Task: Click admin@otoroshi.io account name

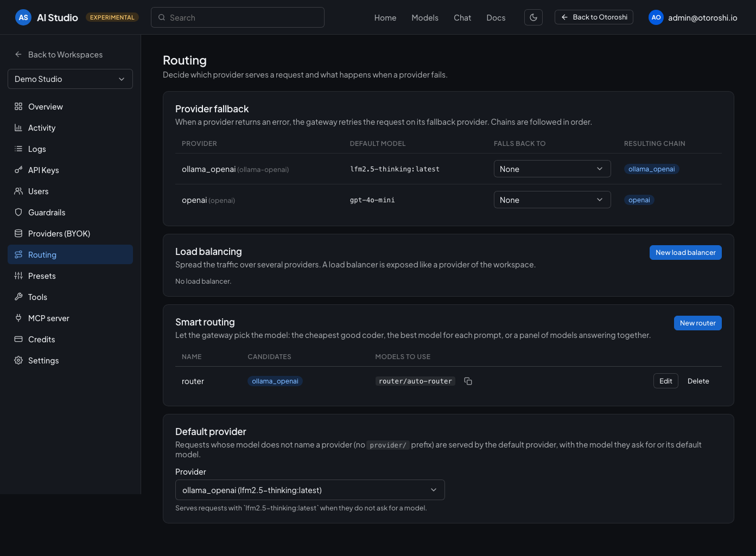Action: (x=702, y=17)
